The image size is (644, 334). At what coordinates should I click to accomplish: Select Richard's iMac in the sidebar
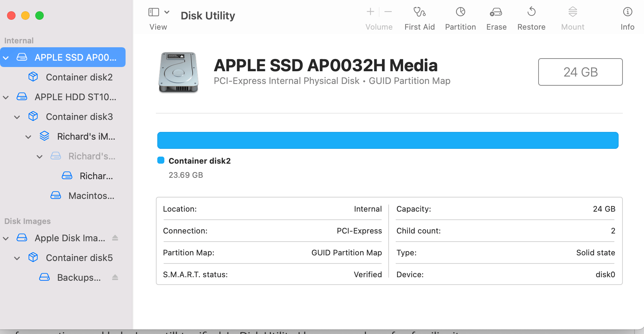[86, 136]
